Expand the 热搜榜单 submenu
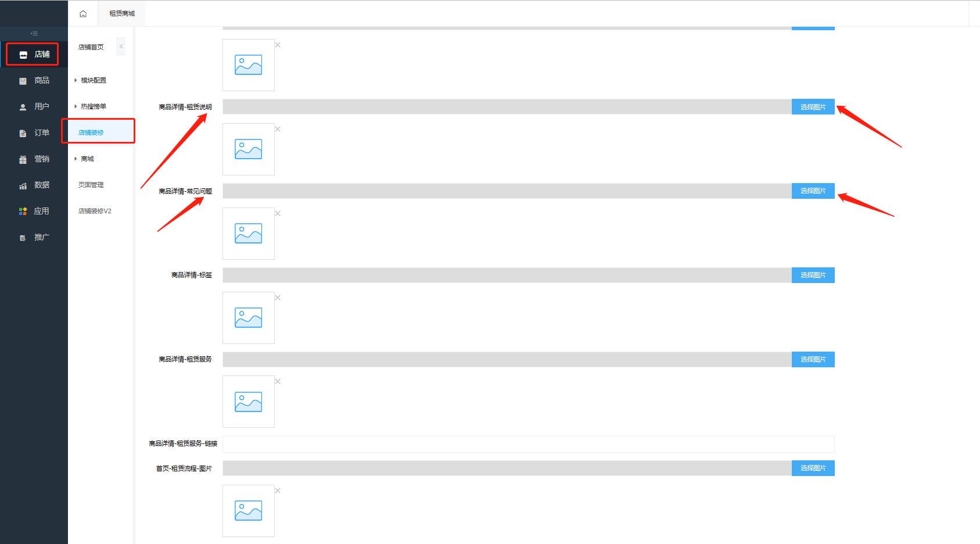Viewport: 980px width, 544px height. (93, 107)
